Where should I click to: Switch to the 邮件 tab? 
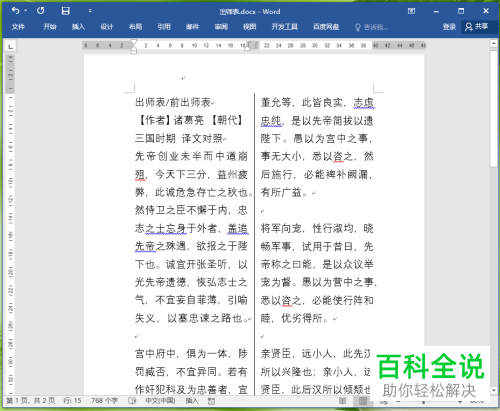click(x=193, y=27)
